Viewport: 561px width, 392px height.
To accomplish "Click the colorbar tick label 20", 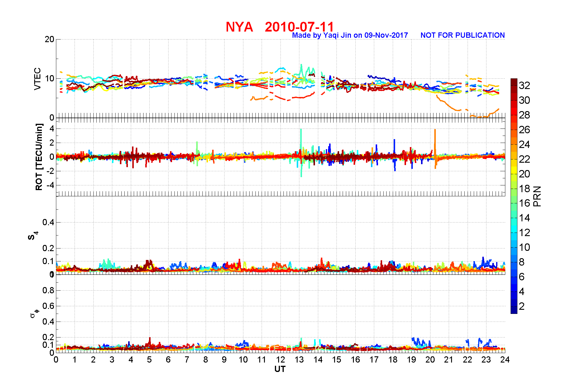I will (524, 174).
